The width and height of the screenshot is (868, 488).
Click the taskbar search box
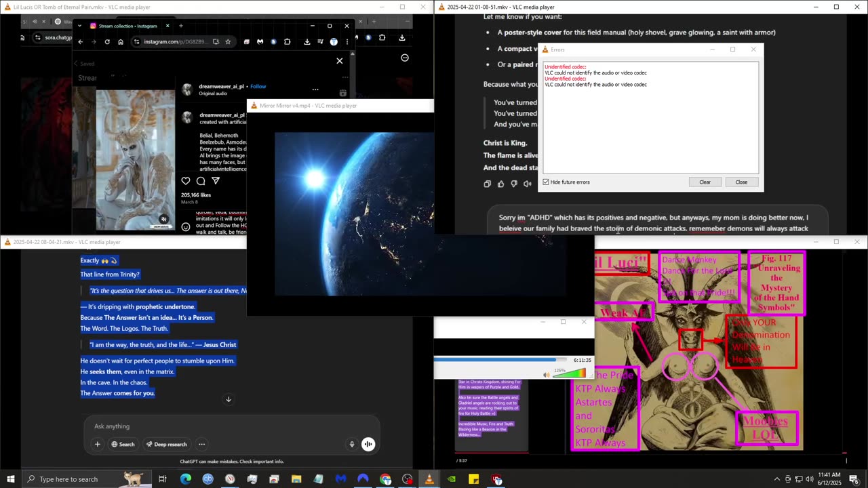86,479
